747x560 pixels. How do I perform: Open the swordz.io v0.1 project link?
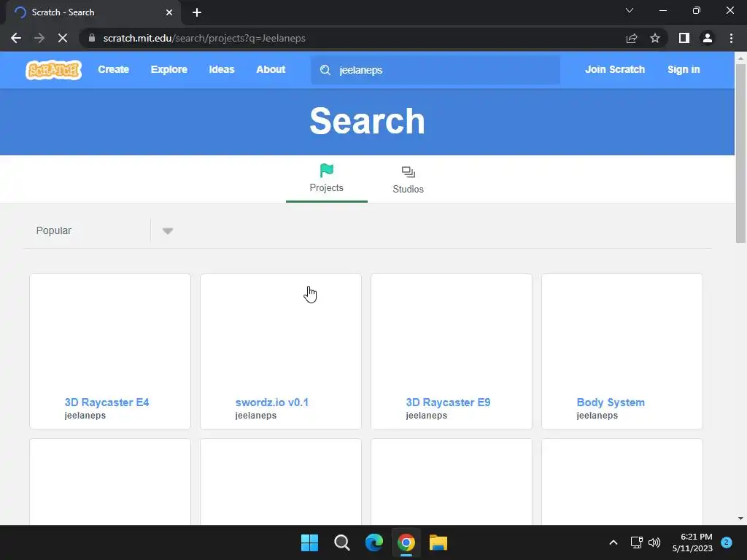coord(272,402)
